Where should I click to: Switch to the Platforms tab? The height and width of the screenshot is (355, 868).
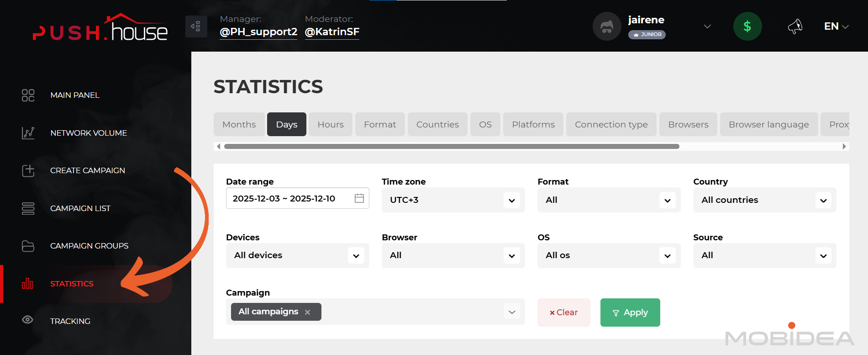(533, 124)
